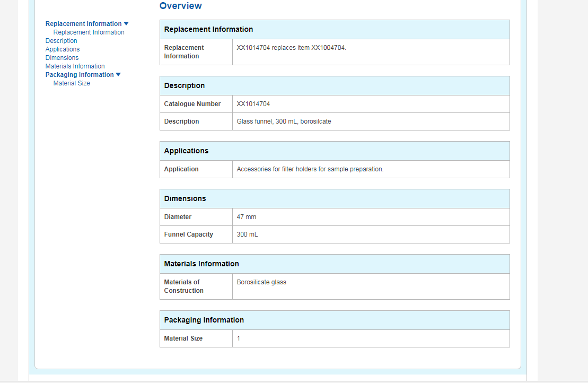This screenshot has height=383, width=588.
Task: Click the Overview heading
Action: [181, 6]
